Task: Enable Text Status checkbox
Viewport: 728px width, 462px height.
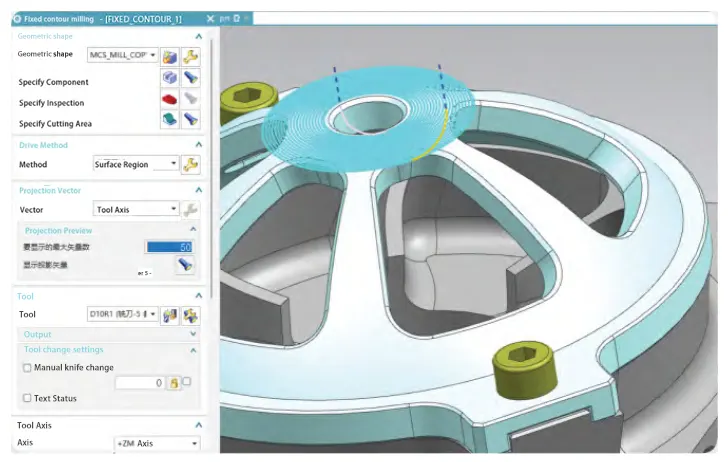Action: [x=27, y=398]
